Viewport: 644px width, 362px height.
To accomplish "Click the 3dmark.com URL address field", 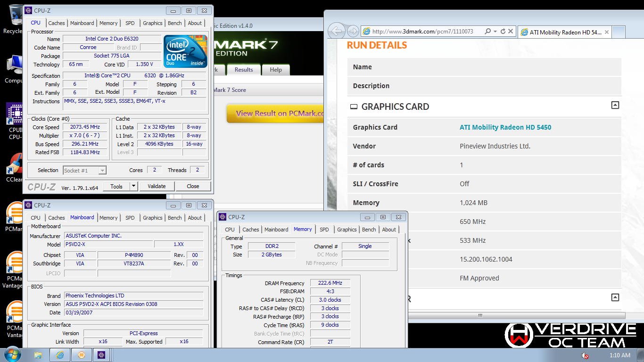I will (x=422, y=32).
